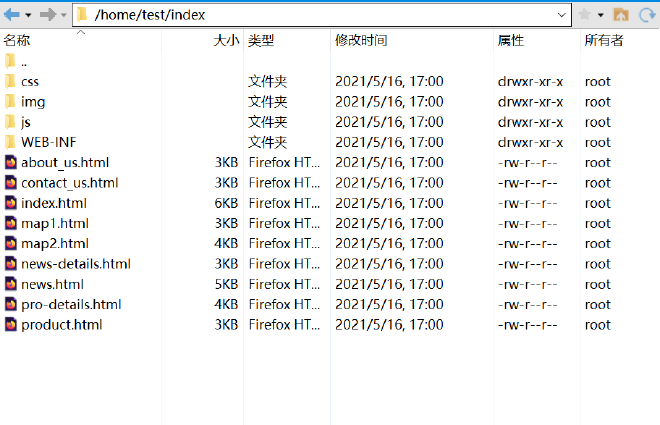Click the folder icon in address bar
This screenshot has width=660, height=425.
tap(82, 15)
